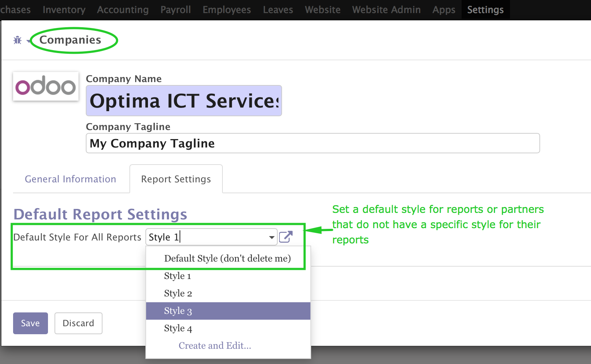Open the Website menu
This screenshot has height=364, width=591.
[x=323, y=10]
